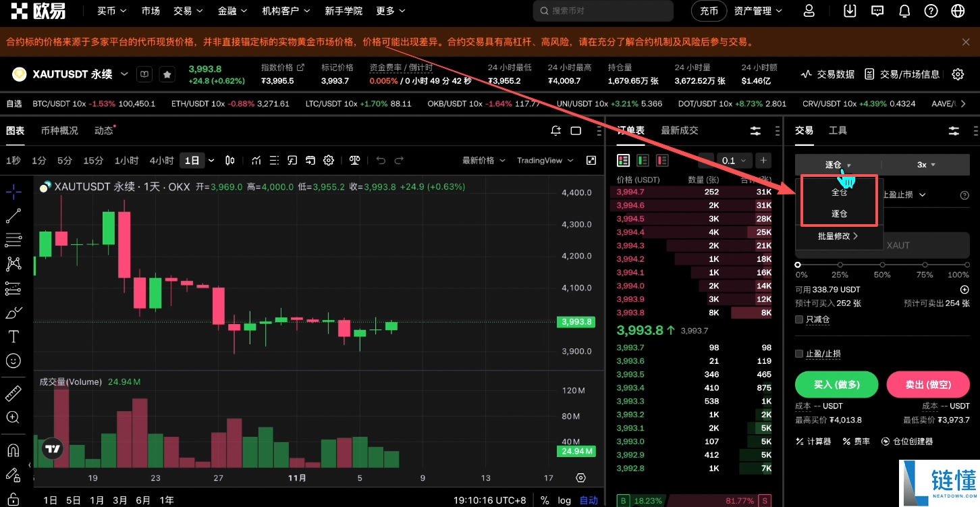This screenshot has height=507, width=980.
Task: Open the candlestick chart style icon
Action: 230,160
